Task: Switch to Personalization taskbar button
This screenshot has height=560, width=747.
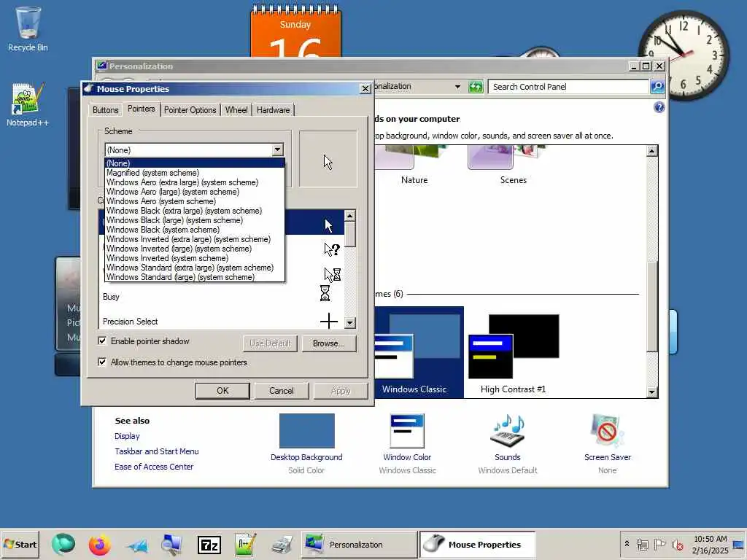Action: click(359, 544)
